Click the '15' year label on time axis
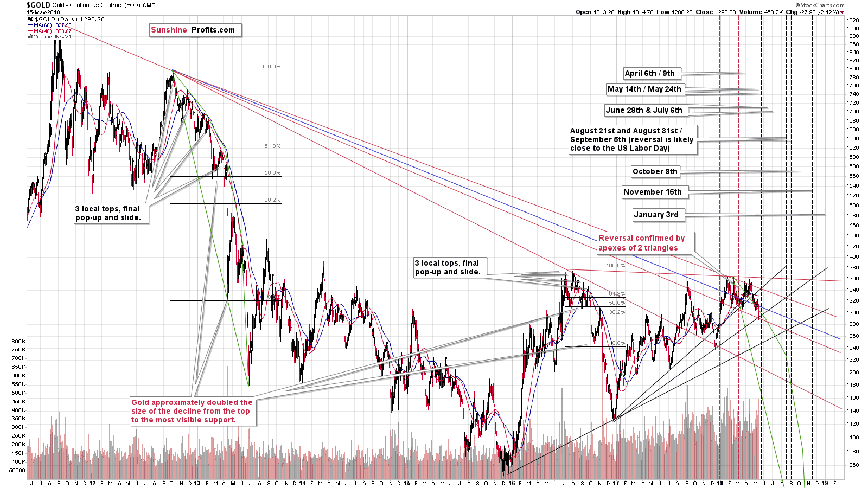This screenshot has height=488, width=868. [x=407, y=483]
